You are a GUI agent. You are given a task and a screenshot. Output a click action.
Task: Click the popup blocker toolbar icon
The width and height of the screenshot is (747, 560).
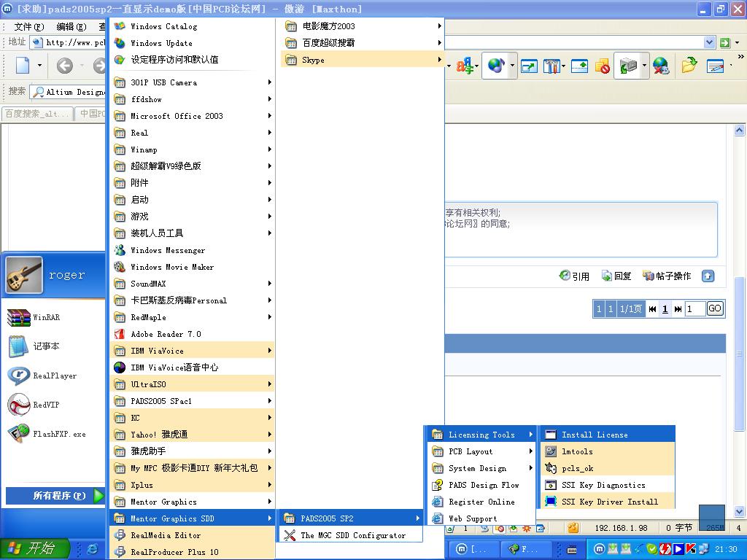click(x=602, y=66)
